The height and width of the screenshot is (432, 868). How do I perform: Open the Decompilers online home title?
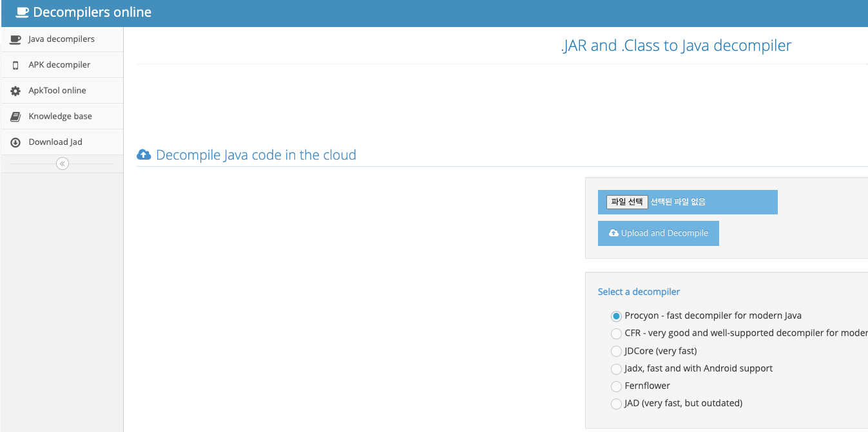(x=92, y=12)
